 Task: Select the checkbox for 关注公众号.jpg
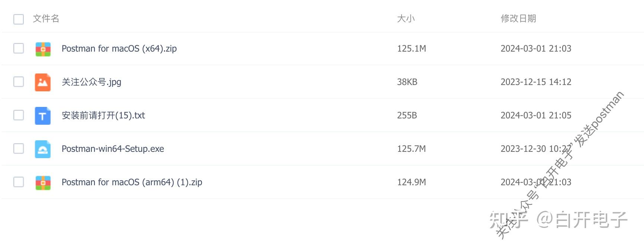19,82
